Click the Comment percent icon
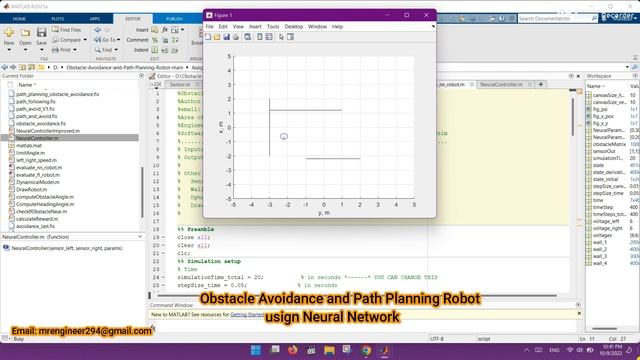This screenshot has width=640, height=360. 155,40
